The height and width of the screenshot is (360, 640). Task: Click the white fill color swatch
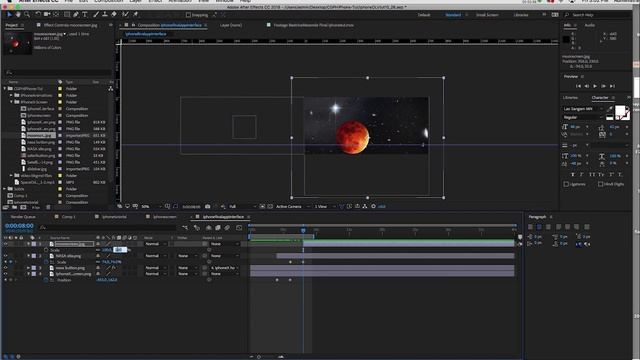[620, 110]
